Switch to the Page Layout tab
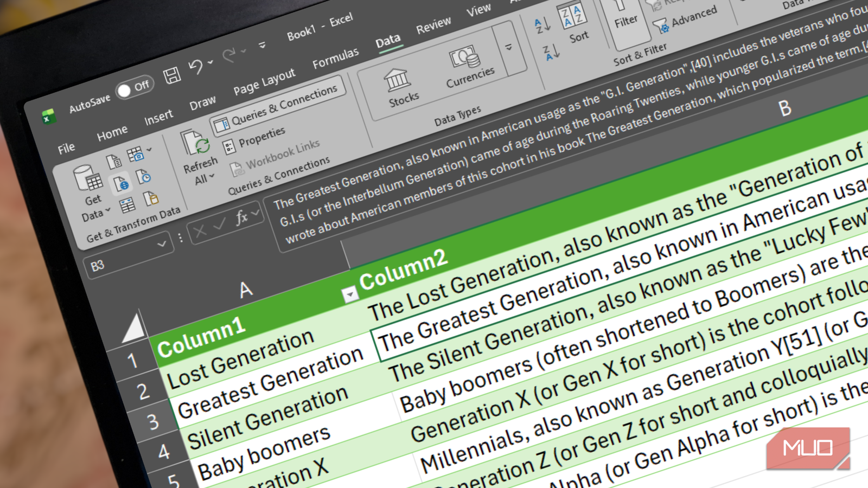 tap(264, 82)
